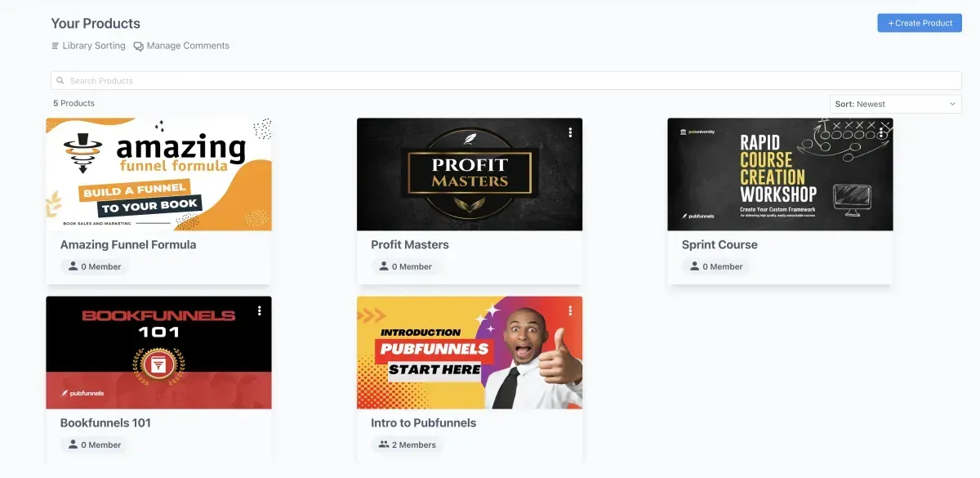Click the 2 Members badge on Intro to Pubfunnels

coord(408,444)
